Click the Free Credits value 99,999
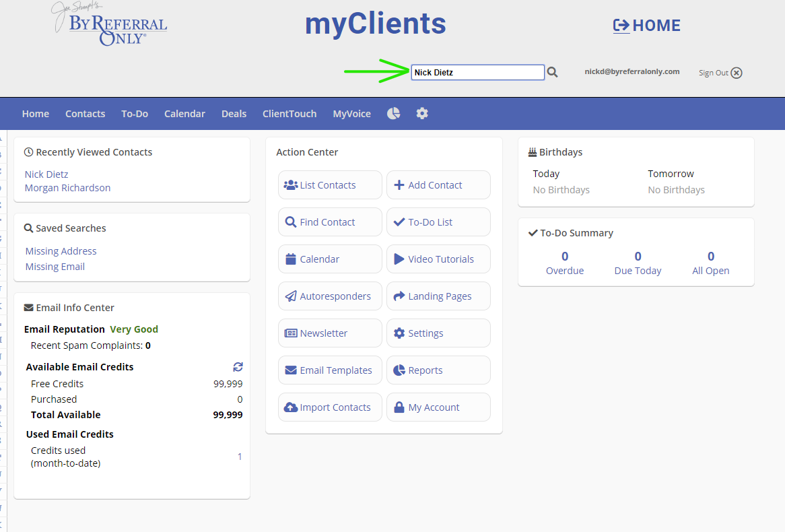The image size is (785, 532). 228,384
